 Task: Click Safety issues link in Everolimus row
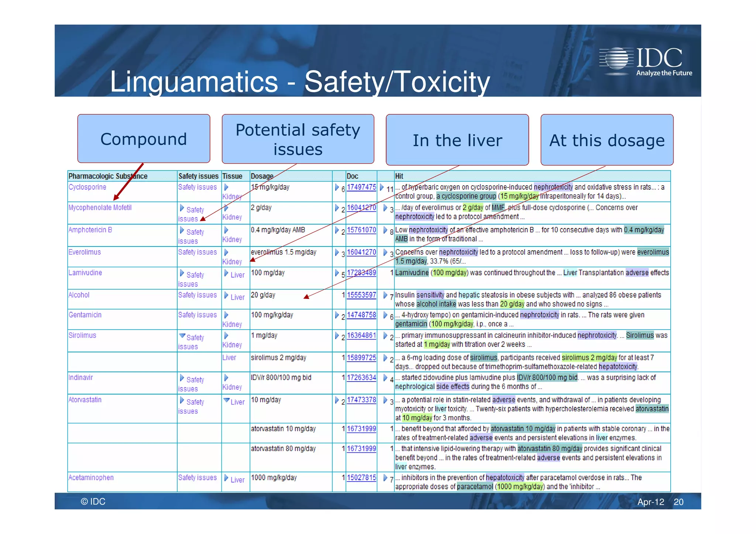point(197,252)
